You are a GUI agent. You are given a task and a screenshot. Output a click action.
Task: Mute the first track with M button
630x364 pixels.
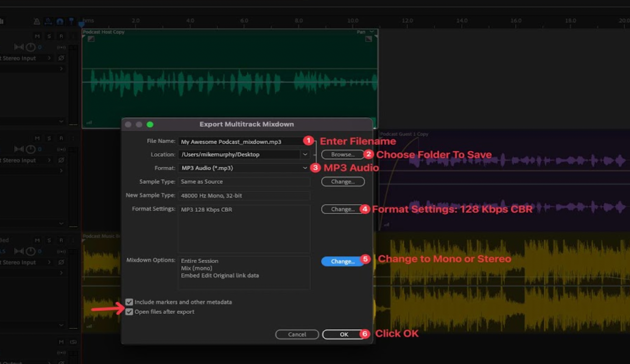[37, 36]
